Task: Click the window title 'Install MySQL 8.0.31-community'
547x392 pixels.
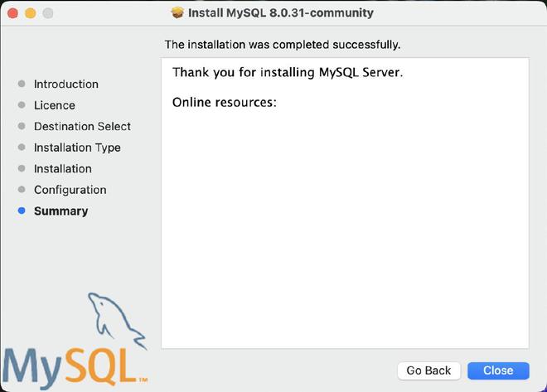Action: [281, 13]
